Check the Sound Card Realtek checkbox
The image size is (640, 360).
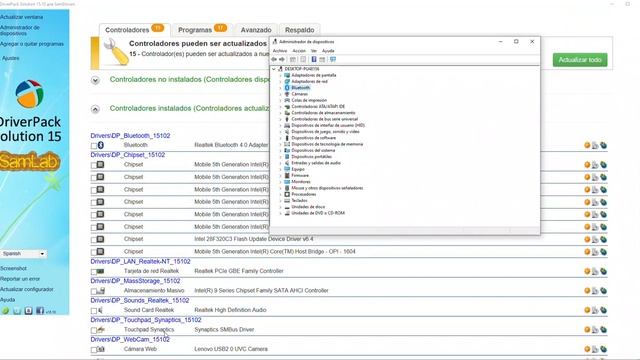coord(94,311)
